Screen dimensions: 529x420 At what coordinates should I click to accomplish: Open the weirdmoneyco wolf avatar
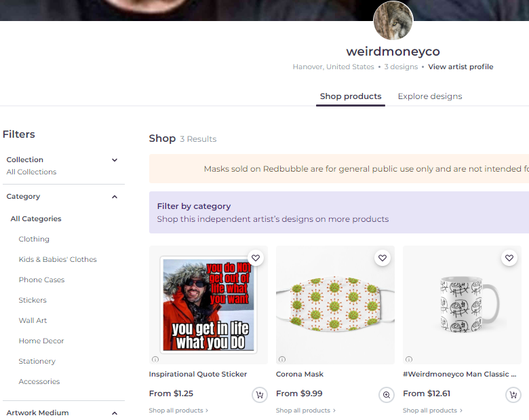click(393, 21)
